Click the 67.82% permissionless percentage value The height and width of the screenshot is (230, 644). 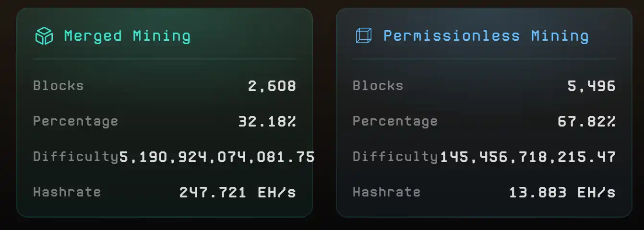click(x=586, y=122)
